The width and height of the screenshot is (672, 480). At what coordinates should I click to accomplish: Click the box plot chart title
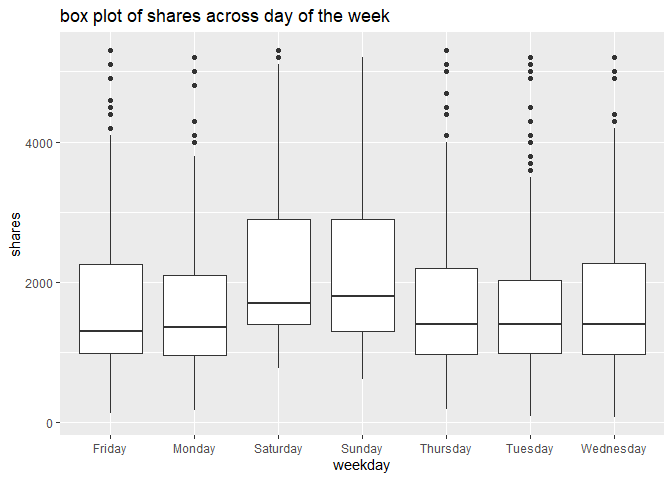tap(222, 16)
